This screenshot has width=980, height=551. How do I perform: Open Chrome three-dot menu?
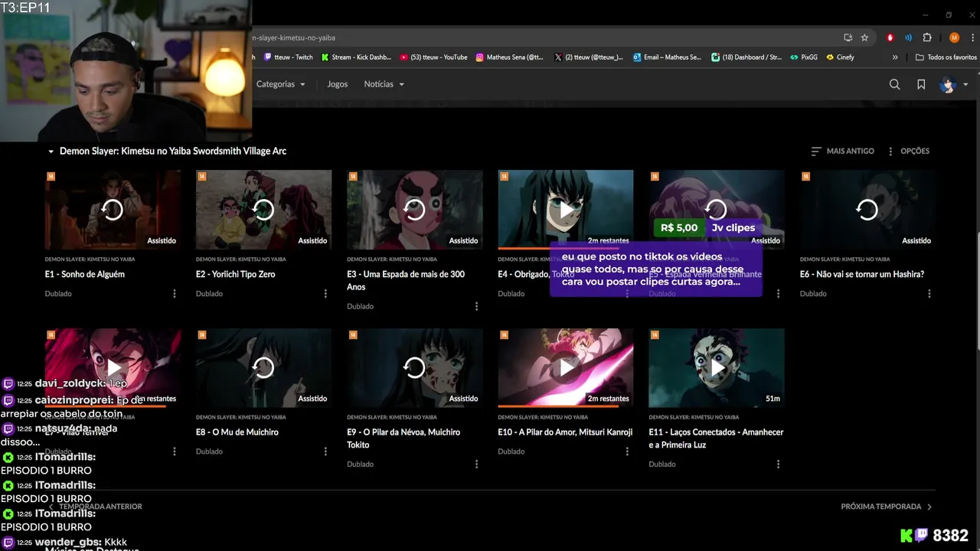pyautogui.click(x=972, y=37)
